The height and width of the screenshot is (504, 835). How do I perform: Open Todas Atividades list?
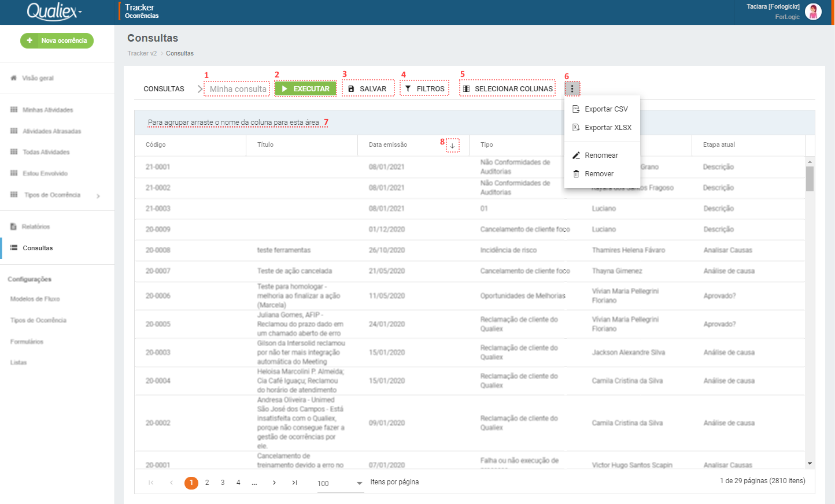tap(46, 152)
